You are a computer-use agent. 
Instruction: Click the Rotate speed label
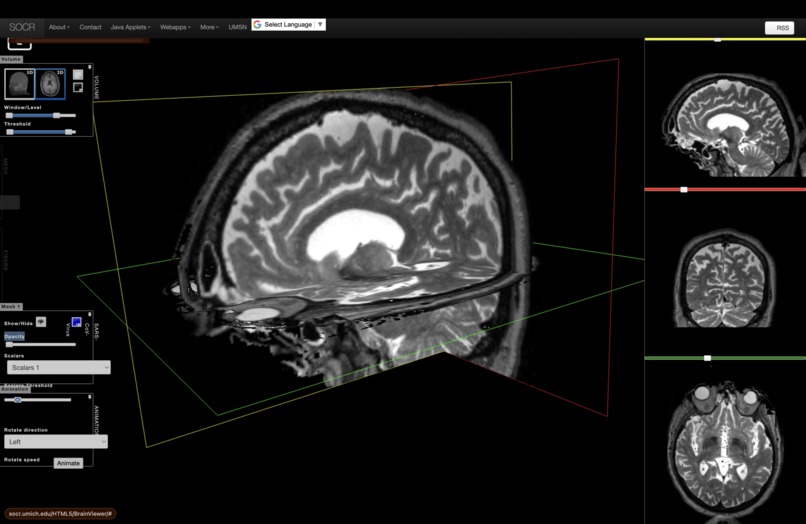22,460
